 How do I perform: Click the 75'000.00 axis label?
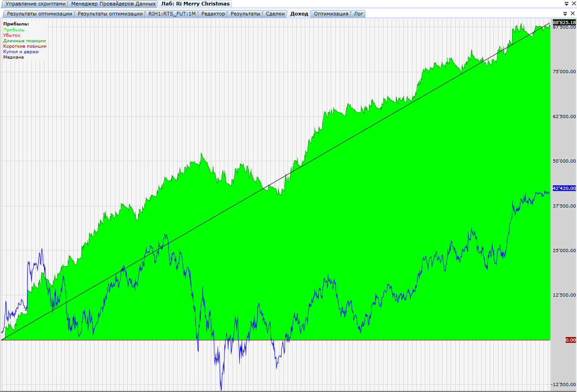(564, 72)
